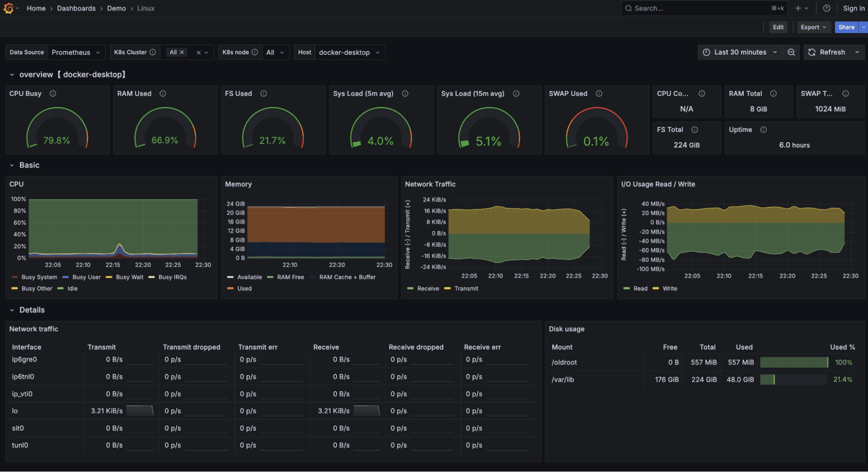Click the plus icon to add content
The image size is (868, 472).
coord(797,8)
